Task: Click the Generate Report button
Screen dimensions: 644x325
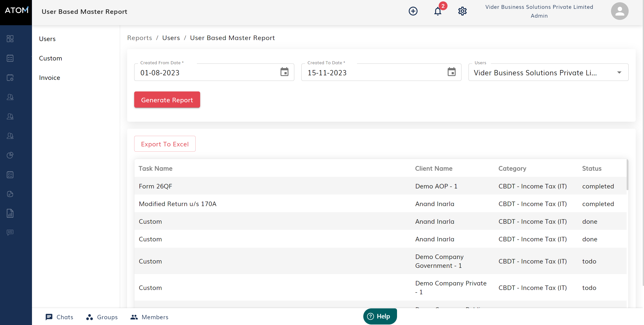Action: click(x=167, y=100)
